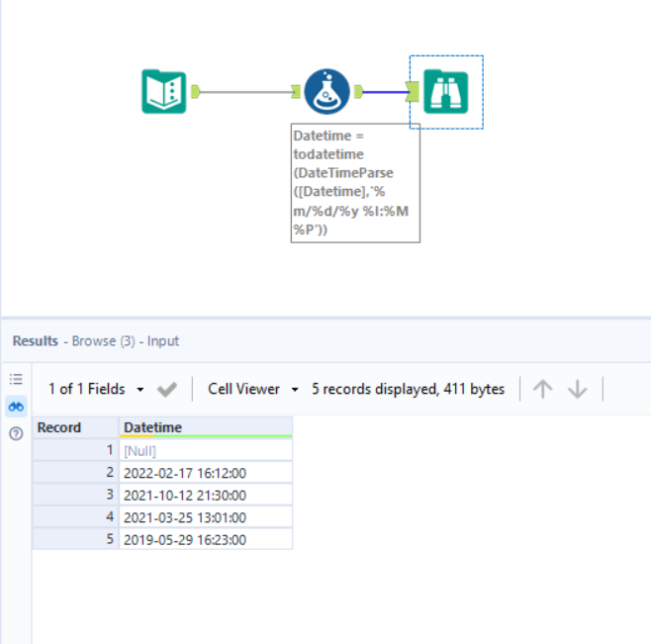
Task: Go to next record with down arrow
Action: 578,390
